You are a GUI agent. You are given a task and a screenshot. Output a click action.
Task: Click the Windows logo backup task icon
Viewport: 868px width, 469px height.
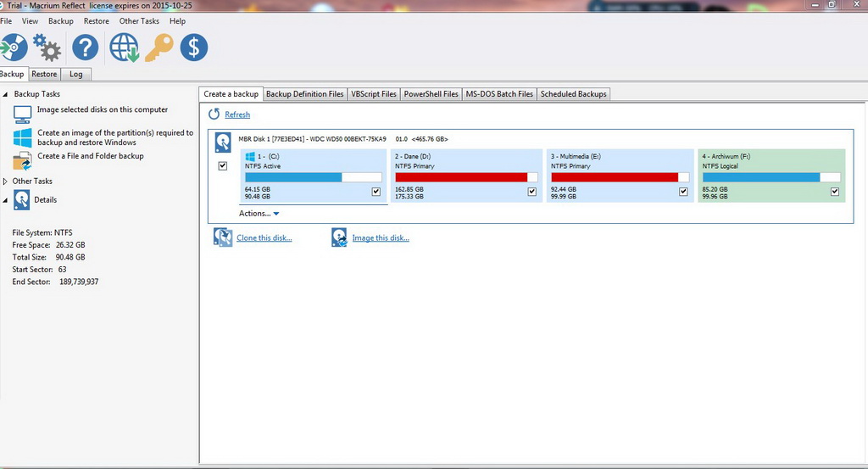point(23,137)
